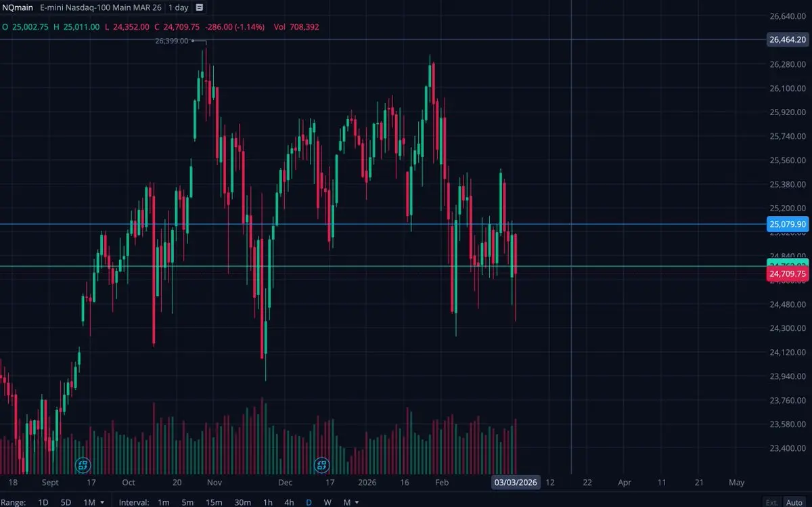Viewport: 812px width, 507px height.
Task: Click the low value 24,352.00
Action: (x=131, y=27)
